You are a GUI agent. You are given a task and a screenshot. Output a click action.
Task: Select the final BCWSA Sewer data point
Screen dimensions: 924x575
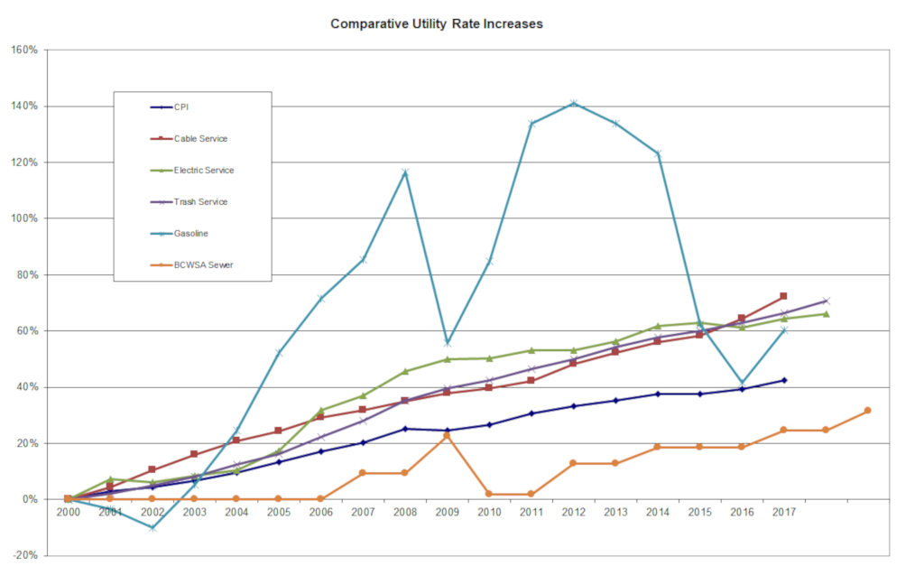867,411
